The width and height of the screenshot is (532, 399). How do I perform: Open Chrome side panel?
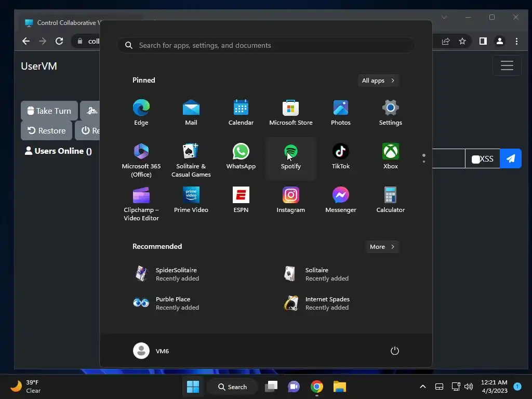pyautogui.click(x=483, y=41)
